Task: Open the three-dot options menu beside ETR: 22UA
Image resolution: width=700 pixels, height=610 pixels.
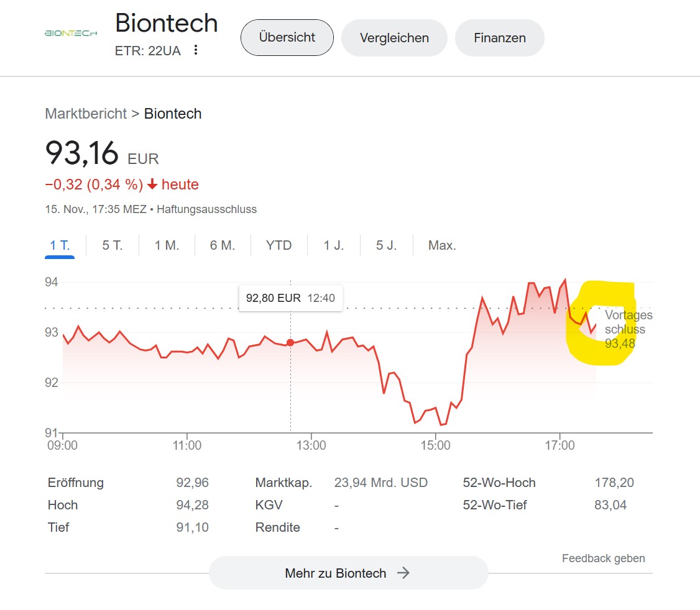Action: click(x=196, y=50)
